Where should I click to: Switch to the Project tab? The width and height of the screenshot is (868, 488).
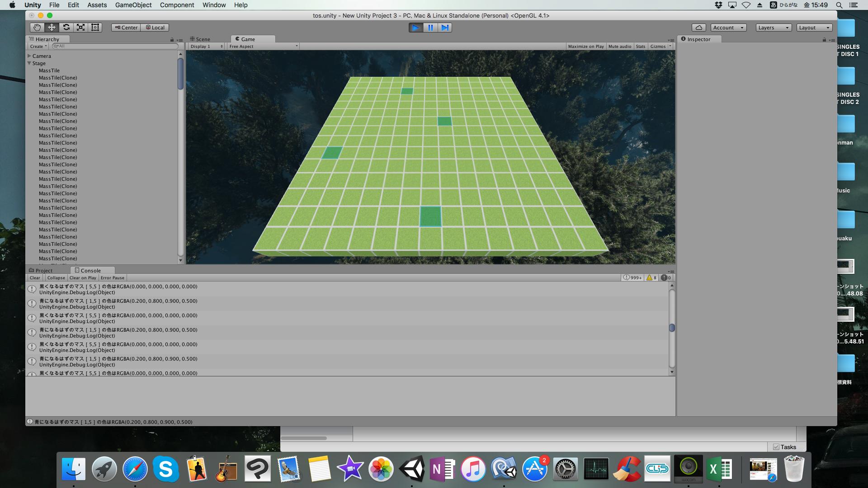point(43,270)
